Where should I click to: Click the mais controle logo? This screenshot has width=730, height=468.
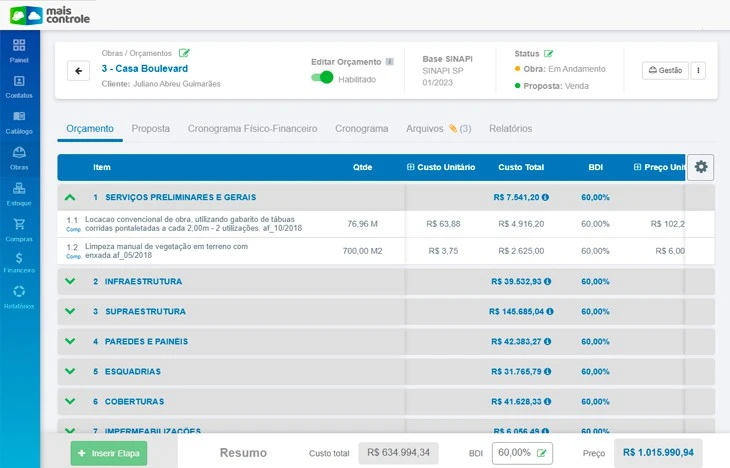(x=50, y=15)
